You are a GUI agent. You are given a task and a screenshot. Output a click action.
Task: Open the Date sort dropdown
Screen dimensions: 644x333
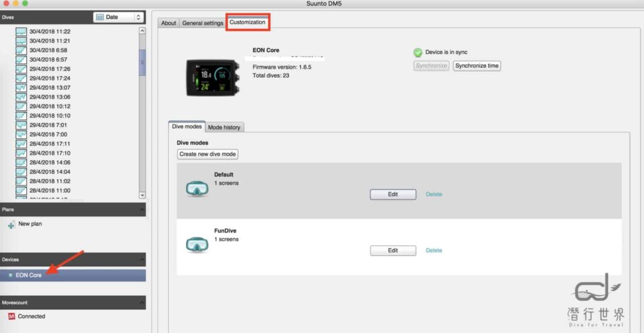tap(118, 17)
